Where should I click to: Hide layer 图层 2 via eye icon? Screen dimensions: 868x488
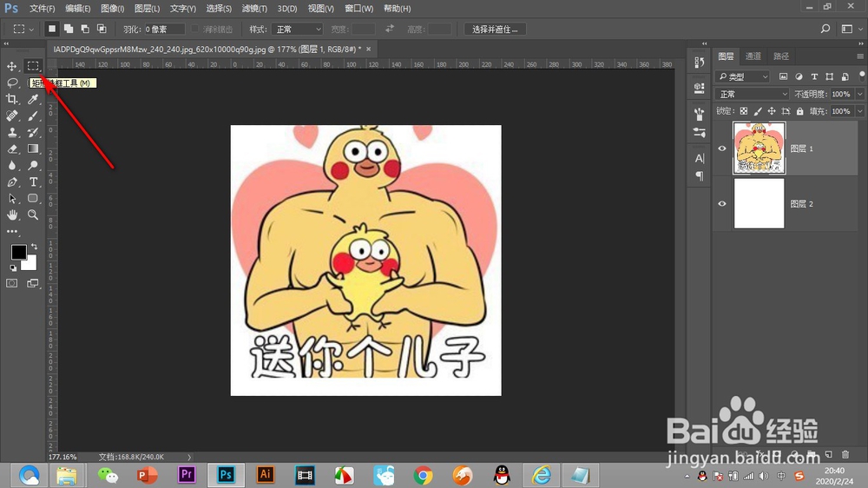point(722,204)
